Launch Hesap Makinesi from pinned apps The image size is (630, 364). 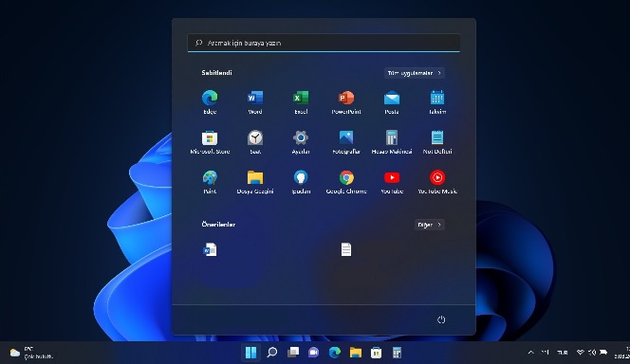[x=392, y=141]
